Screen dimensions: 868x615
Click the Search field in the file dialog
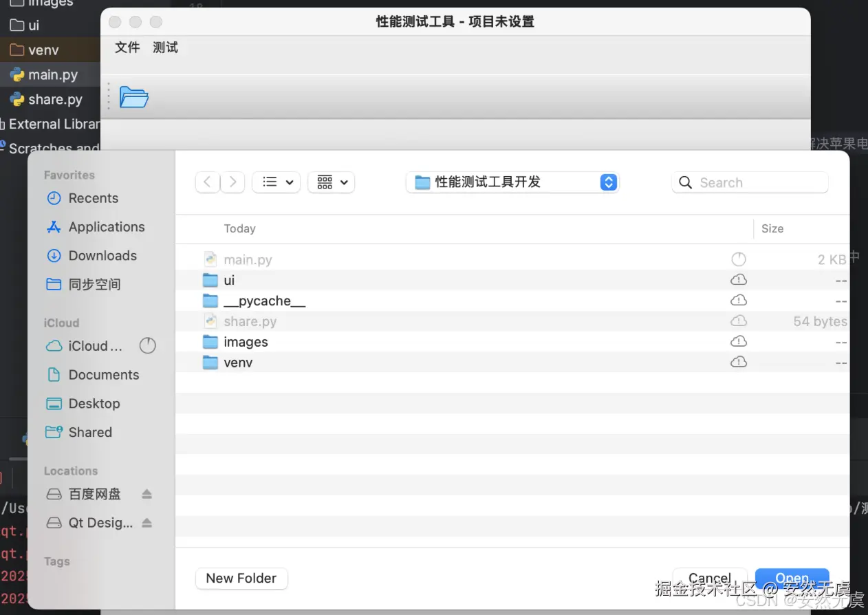click(x=750, y=182)
